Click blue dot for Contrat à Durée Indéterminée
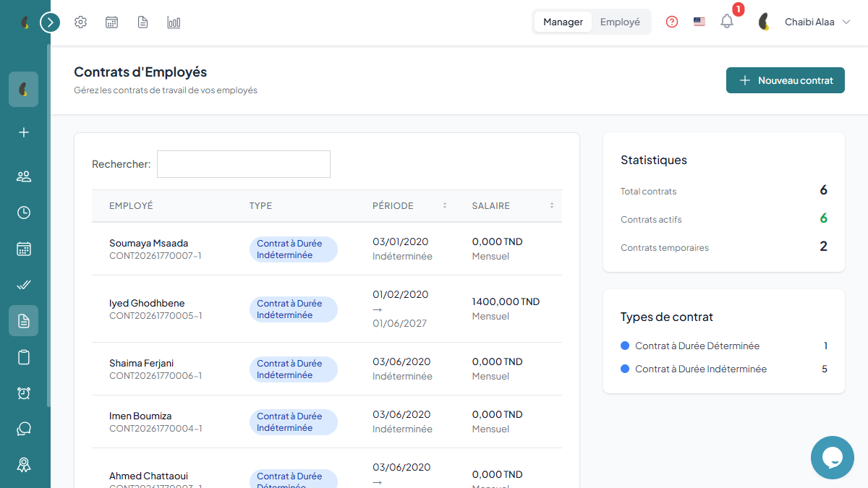The image size is (868, 488). point(625,369)
